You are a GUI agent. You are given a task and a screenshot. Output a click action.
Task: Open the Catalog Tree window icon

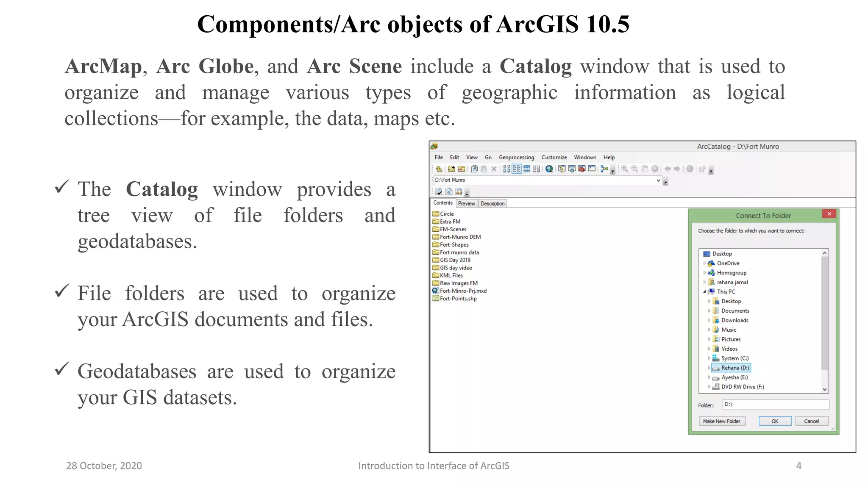click(x=562, y=169)
